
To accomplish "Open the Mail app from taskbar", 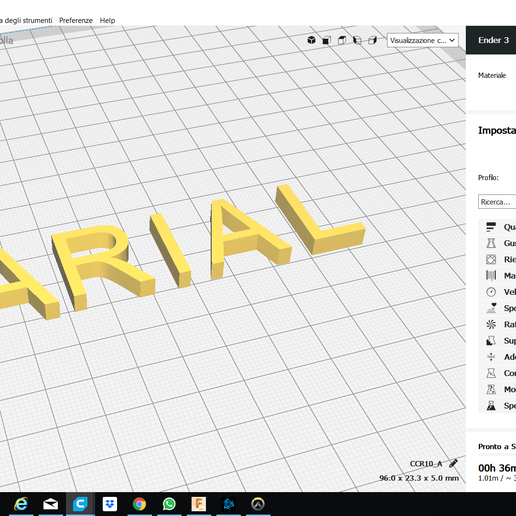I will pyautogui.click(x=50, y=504).
